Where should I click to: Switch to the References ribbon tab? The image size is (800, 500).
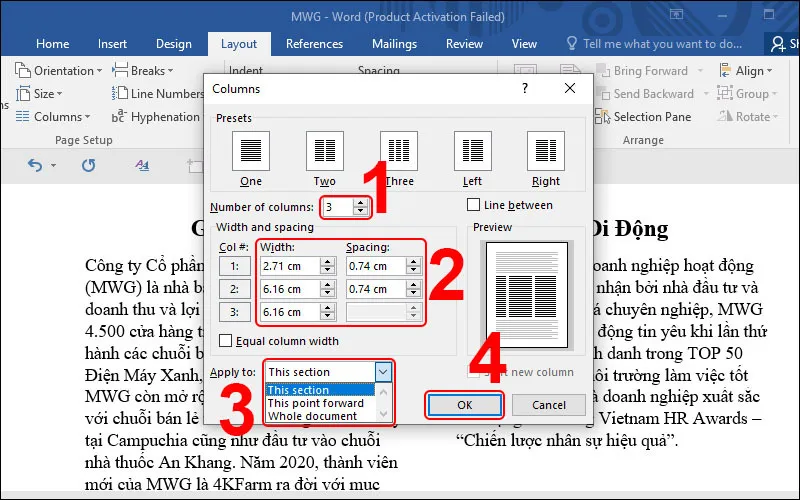314,44
